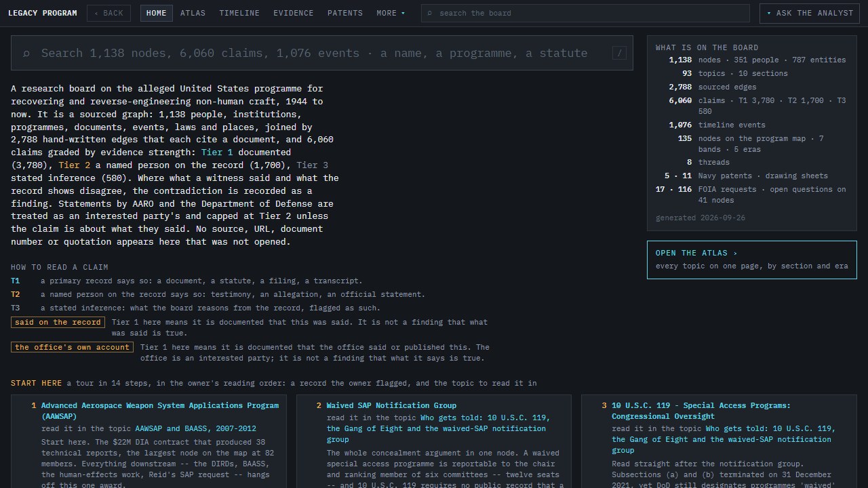Image resolution: width=868 pixels, height=488 pixels.
Task: Click the 'Tier 1' label in the intro paragraph
Action: click(217, 152)
